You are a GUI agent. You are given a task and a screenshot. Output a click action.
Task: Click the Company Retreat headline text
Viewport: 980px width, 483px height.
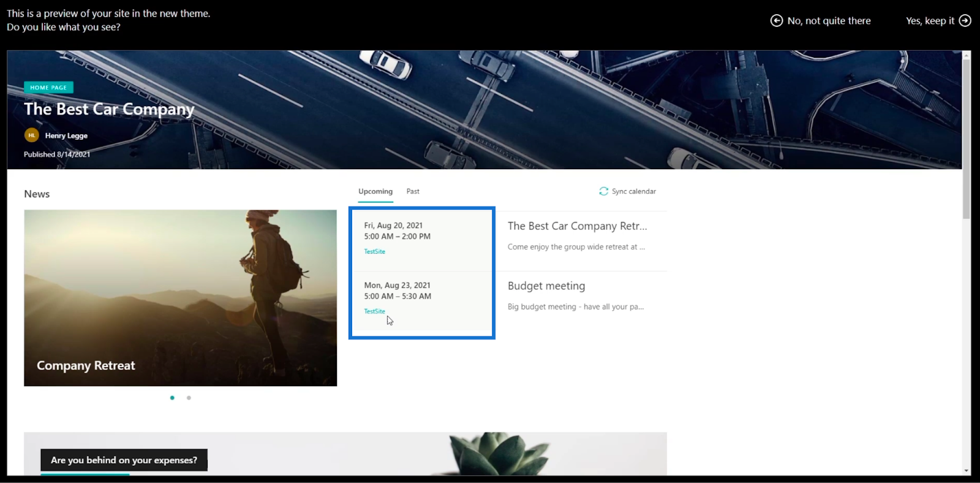[86, 365]
